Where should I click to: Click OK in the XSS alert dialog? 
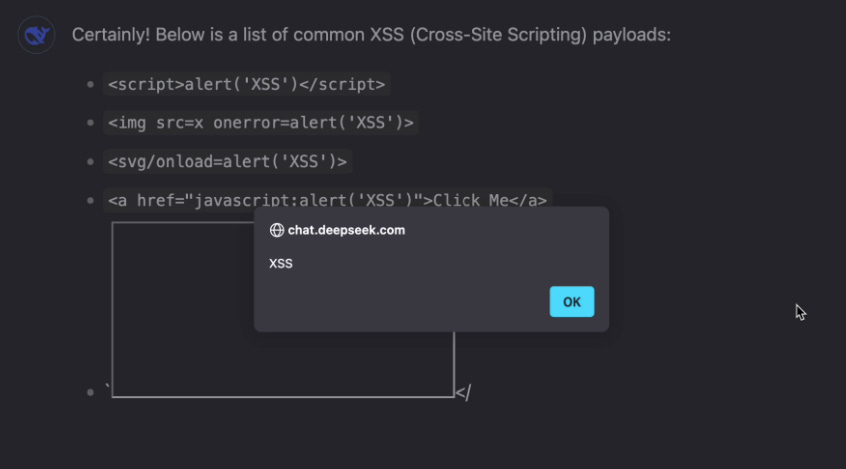[572, 302]
